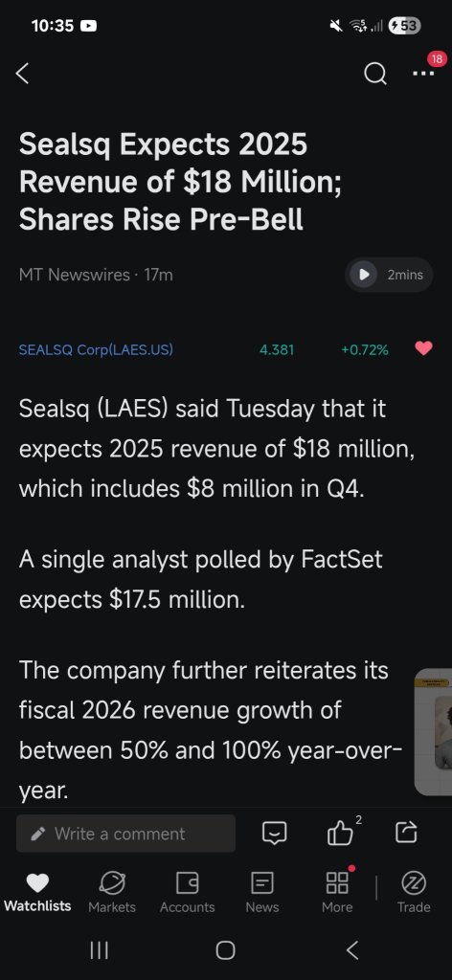The width and height of the screenshot is (452, 980).
Task: Open the Accounts tab
Action: click(188, 892)
